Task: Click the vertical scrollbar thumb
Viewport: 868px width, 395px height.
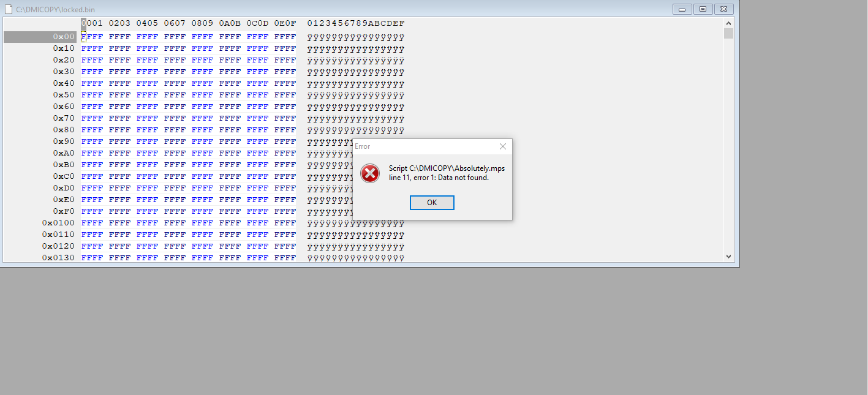Action: (728, 33)
